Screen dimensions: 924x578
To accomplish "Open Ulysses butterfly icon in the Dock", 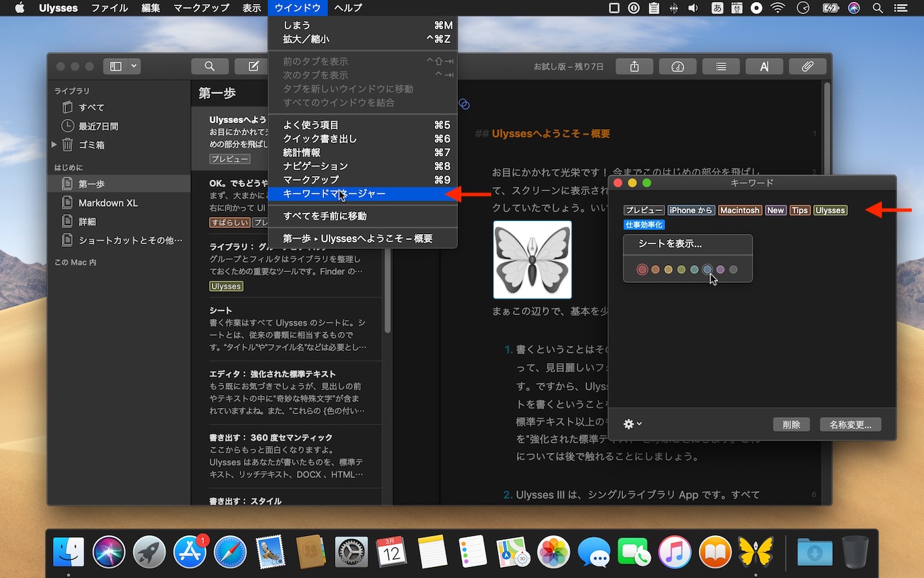I will (x=756, y=551).
